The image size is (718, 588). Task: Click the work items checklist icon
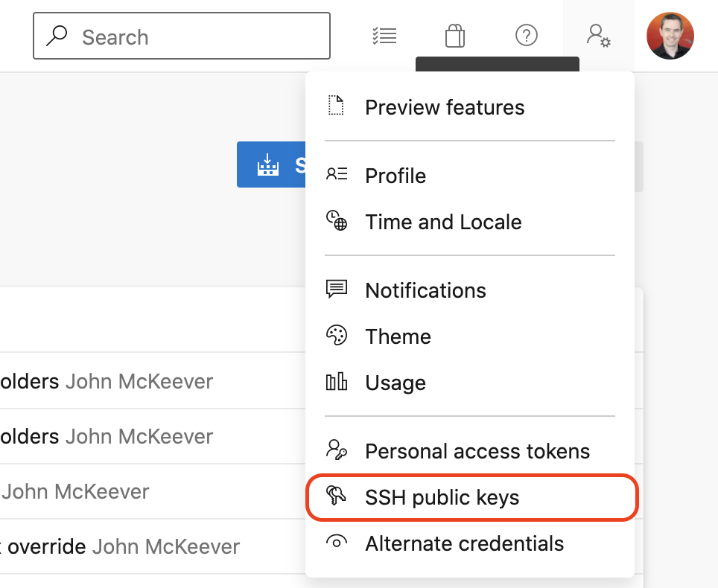pyautogui.click(x=384, y=36)
